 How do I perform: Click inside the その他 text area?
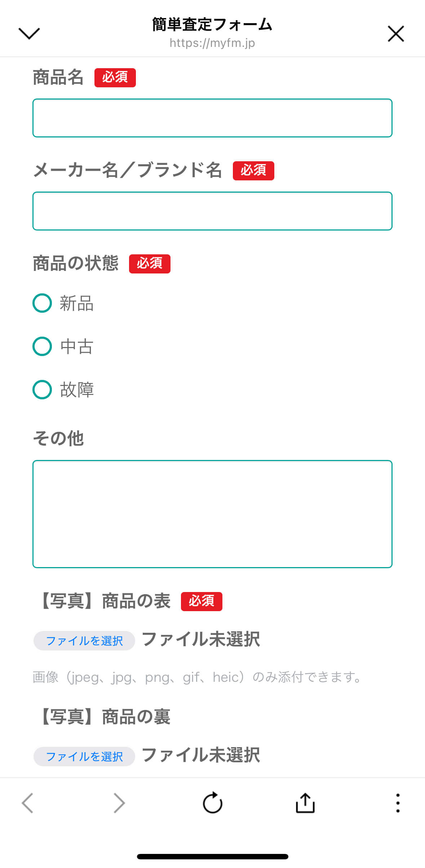[x=212, y=514]
